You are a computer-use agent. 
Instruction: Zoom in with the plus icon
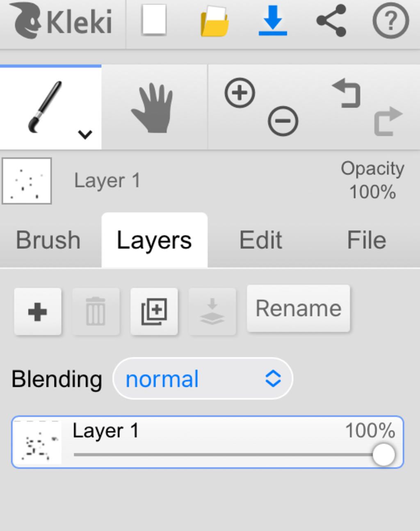point(240,93)
